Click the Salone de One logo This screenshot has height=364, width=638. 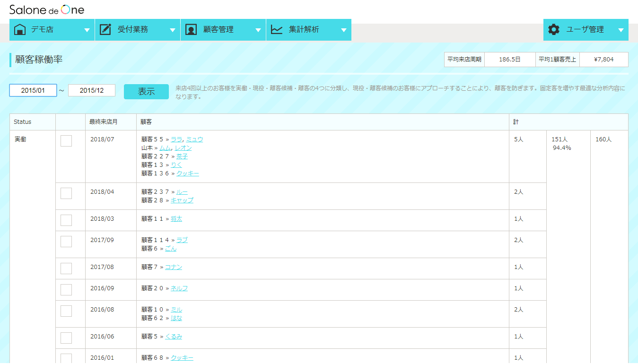point(47,9)
